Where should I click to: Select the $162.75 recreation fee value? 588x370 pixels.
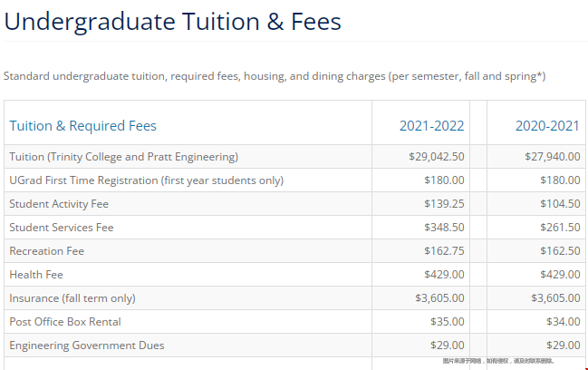point(444,251)
